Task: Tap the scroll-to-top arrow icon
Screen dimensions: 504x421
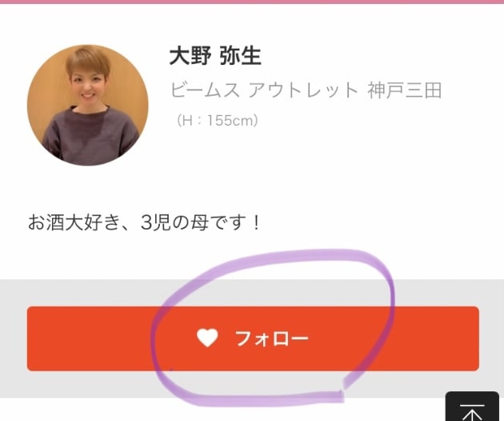Action: point(472,410)
